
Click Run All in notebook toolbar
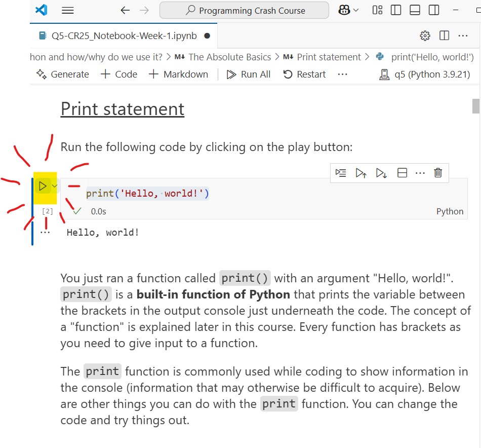(x=249, y=74)
